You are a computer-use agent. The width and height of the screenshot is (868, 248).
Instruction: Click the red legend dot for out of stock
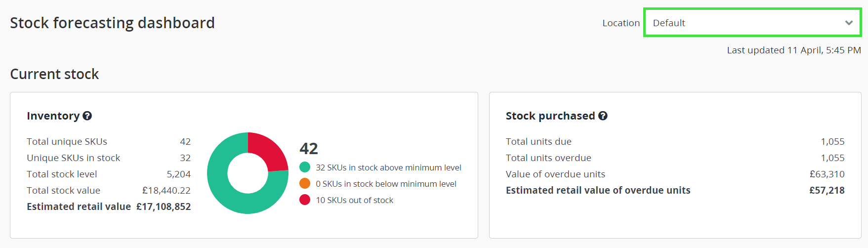(305, 200)
